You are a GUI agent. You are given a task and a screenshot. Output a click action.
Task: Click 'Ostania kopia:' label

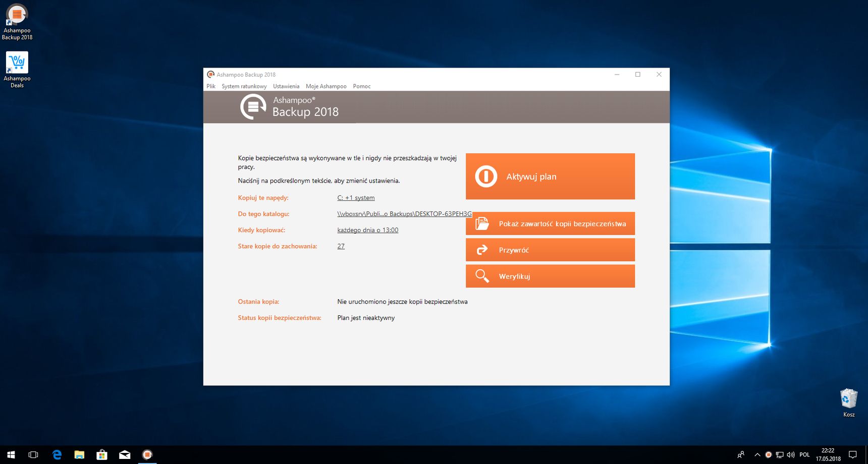click(x=258, y=302)
